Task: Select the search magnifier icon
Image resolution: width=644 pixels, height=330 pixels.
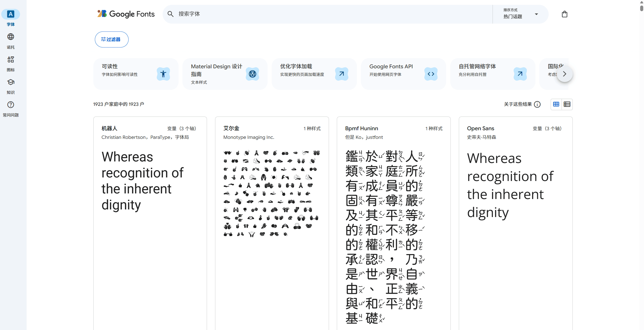Action: click(170, 14)
